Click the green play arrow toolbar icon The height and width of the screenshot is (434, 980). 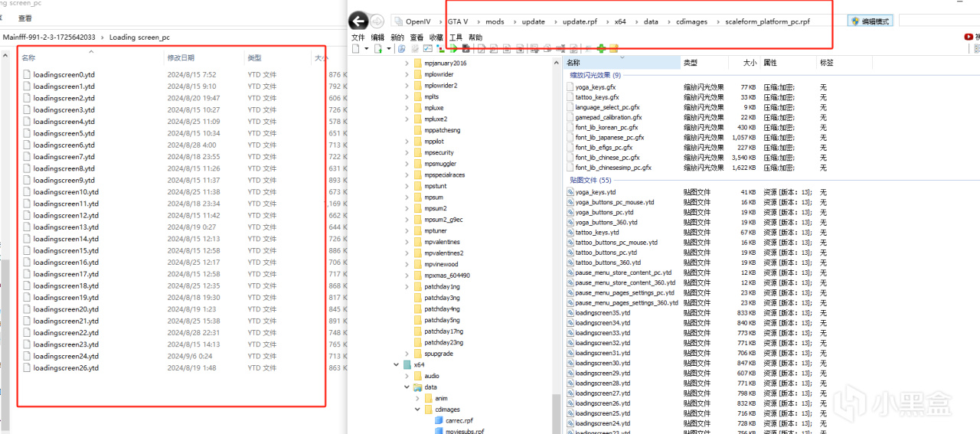453,48
